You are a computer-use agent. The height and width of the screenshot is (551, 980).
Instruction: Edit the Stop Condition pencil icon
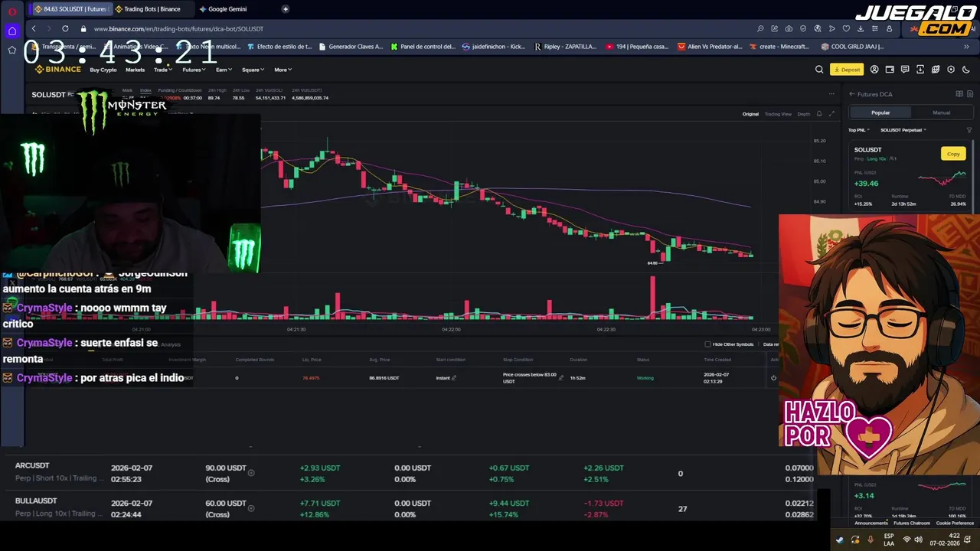(560, 377)
